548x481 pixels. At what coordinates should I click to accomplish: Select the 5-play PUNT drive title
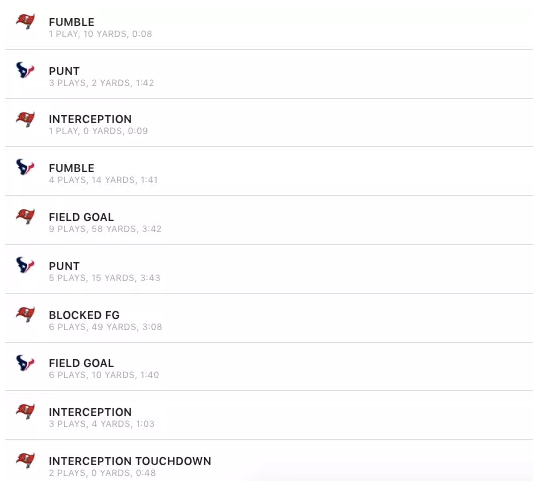point(64,266)
